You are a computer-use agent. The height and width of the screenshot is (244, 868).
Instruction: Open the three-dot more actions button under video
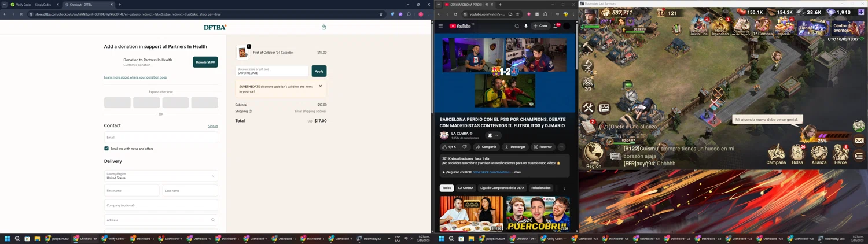561,147
